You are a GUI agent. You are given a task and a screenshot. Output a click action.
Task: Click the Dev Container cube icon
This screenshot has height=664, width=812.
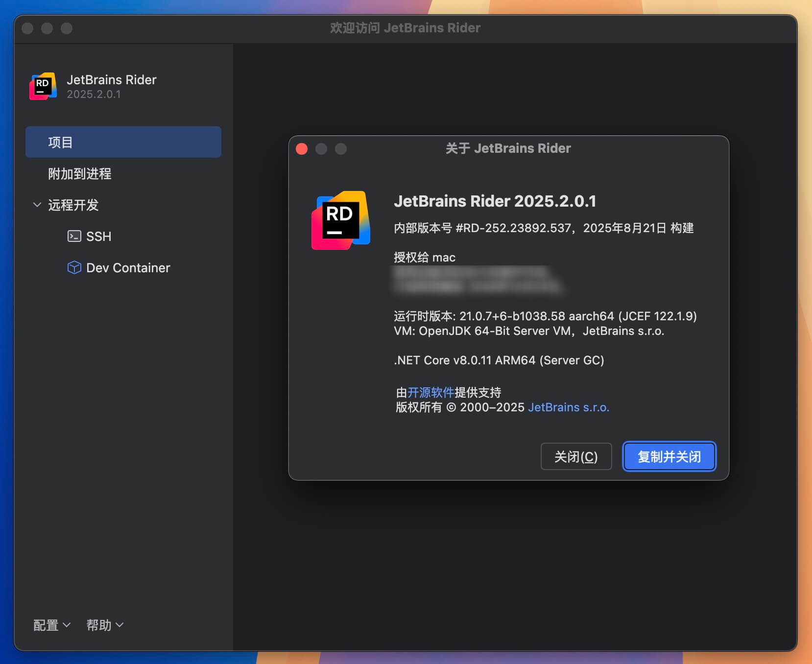[74, 267]
